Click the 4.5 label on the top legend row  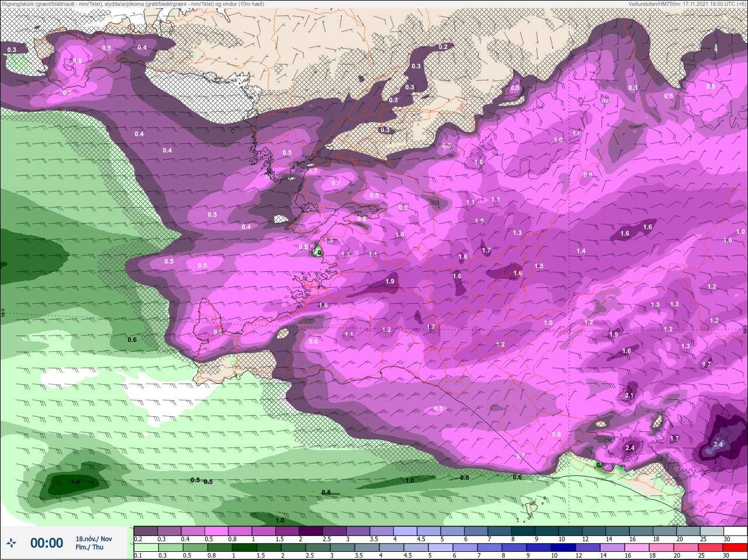[x=421, y=539]
